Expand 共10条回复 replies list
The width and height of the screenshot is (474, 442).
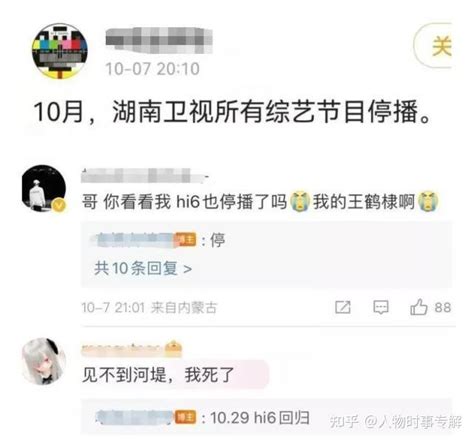[143, 268]
